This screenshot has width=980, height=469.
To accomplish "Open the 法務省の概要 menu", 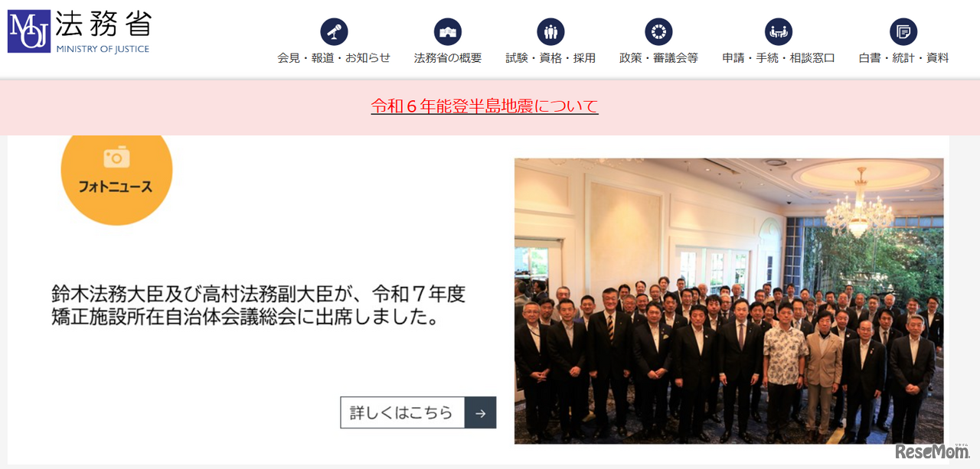I will [x=448, y=58].
